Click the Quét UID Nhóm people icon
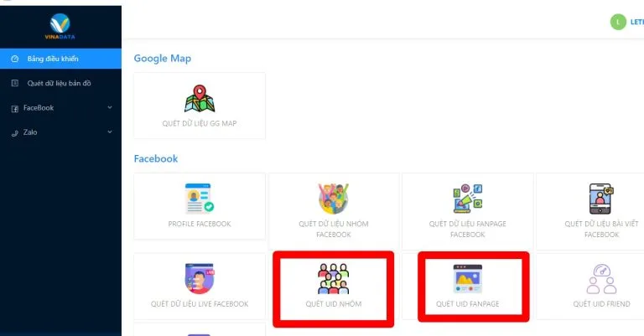 click(334, 278)
